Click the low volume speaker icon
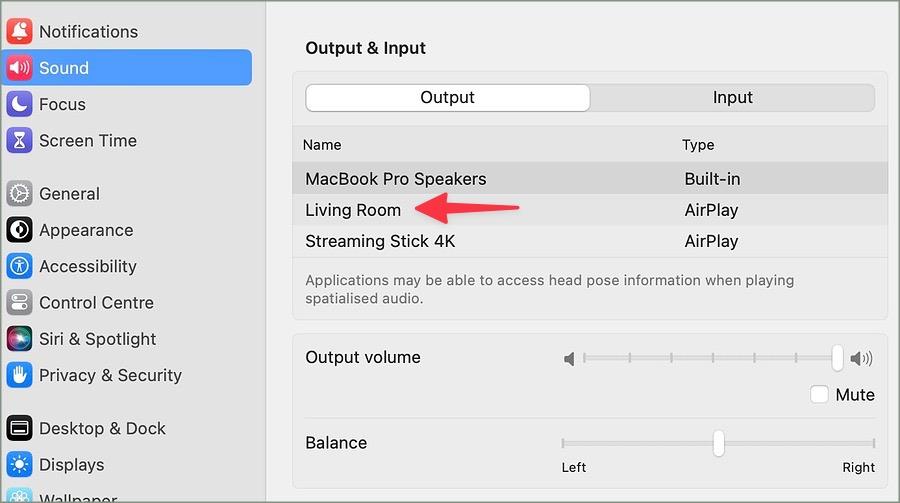900x503 pixels. (x=569, y=359)
